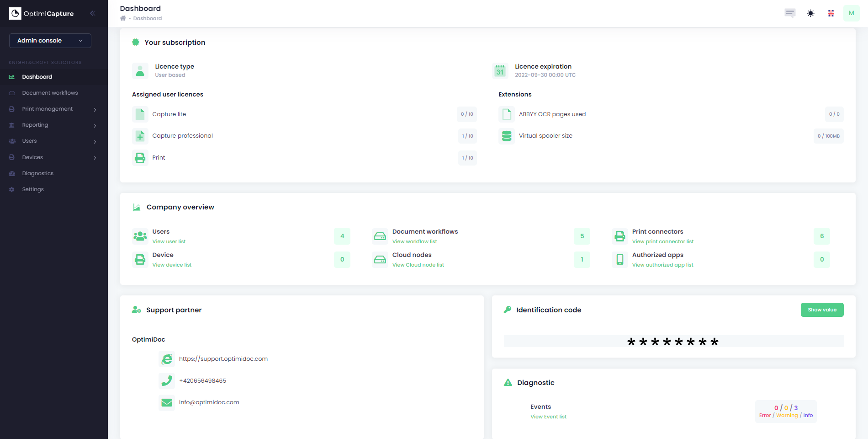This screenshot has width=868, height=439.
Task: Click the Cloud nodes drive icon
Action: [x=380, y=259]
